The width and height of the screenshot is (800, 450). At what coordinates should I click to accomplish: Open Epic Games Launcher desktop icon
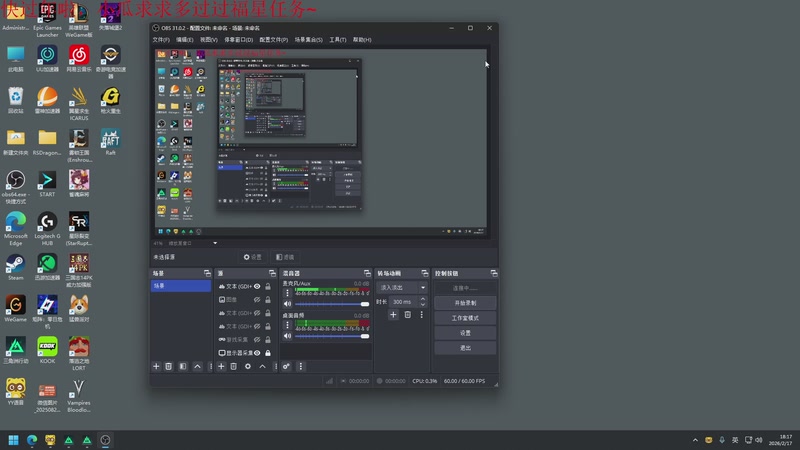47,20
